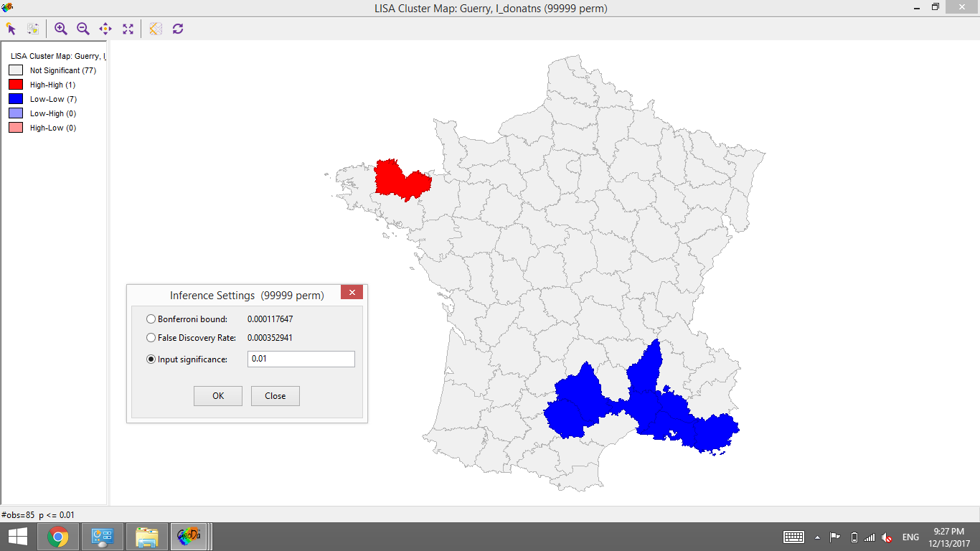Screen dimensions: 980x551
Task: Select the Zoom Out tool
Action: click(x=83, y=29)
